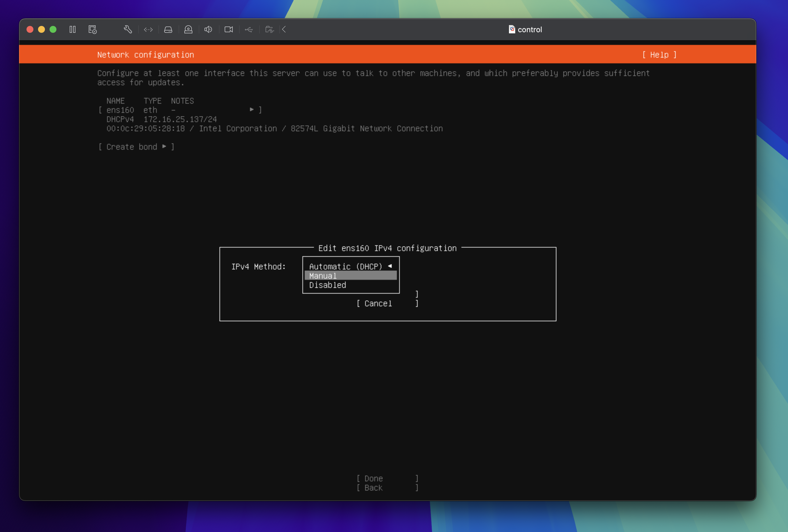The width and height of the screenshot is (788, 532).
Task: Open the network adapter toolbar icon
Action: (x=148, y=29)
